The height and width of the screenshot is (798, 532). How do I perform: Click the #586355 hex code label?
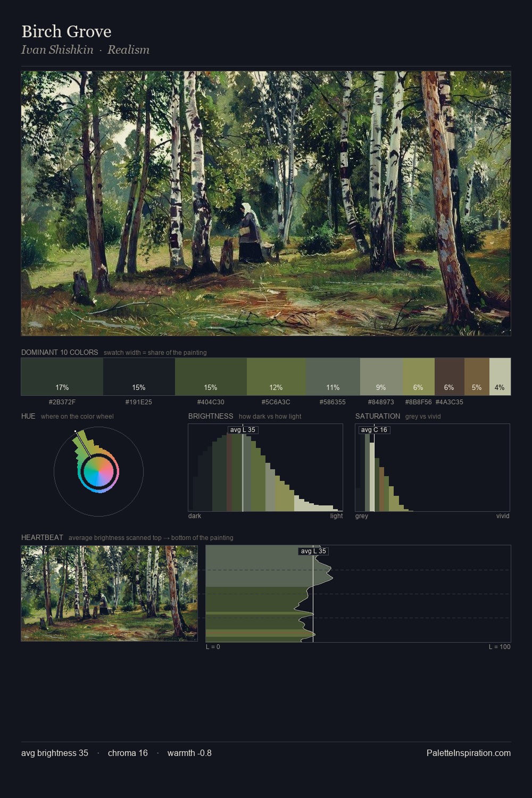[333, 402]
